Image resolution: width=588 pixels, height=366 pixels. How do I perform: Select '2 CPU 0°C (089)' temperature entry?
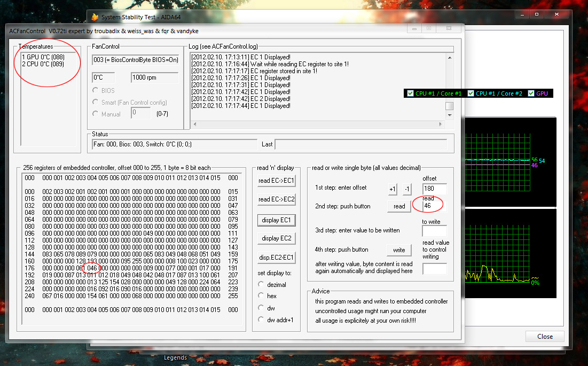click(43, 64)
